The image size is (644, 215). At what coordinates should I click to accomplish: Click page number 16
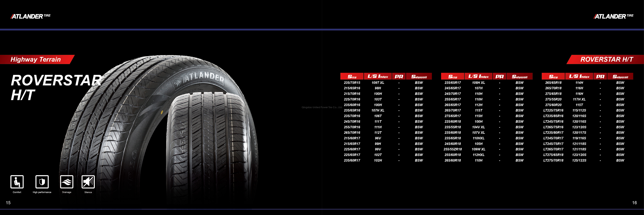635,203
